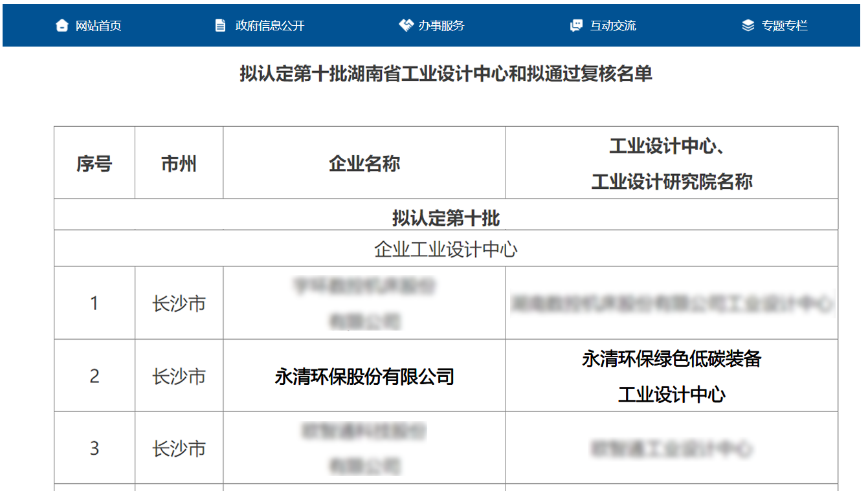Select the 企业工业设计中心 subsection row
The width and height of the screenshot is (868, 491).
pyautogui.click(x=445, y=250)
